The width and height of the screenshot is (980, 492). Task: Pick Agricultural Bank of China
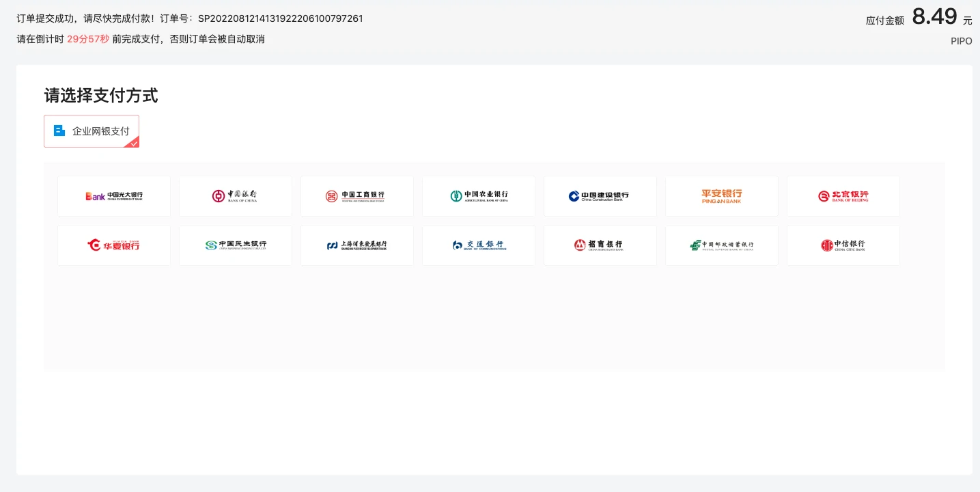478,196
